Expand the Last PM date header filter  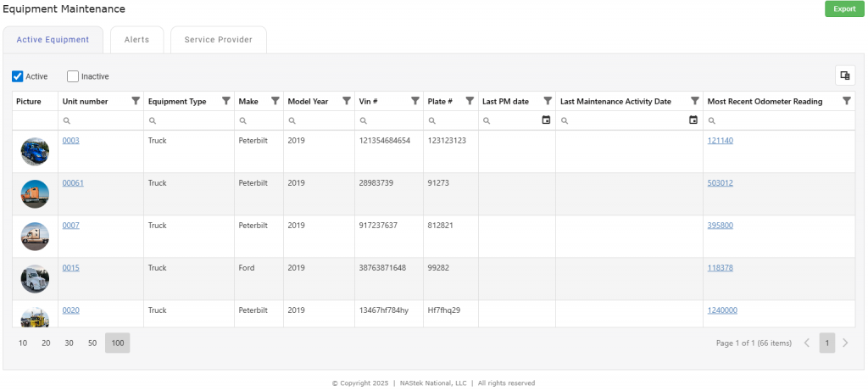[x=547, y=101]
